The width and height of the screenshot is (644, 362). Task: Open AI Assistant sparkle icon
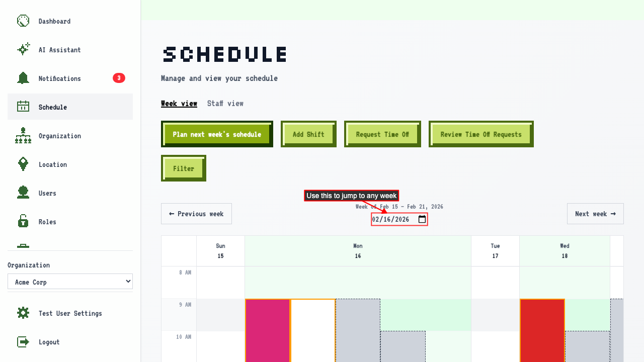[23, 49]
